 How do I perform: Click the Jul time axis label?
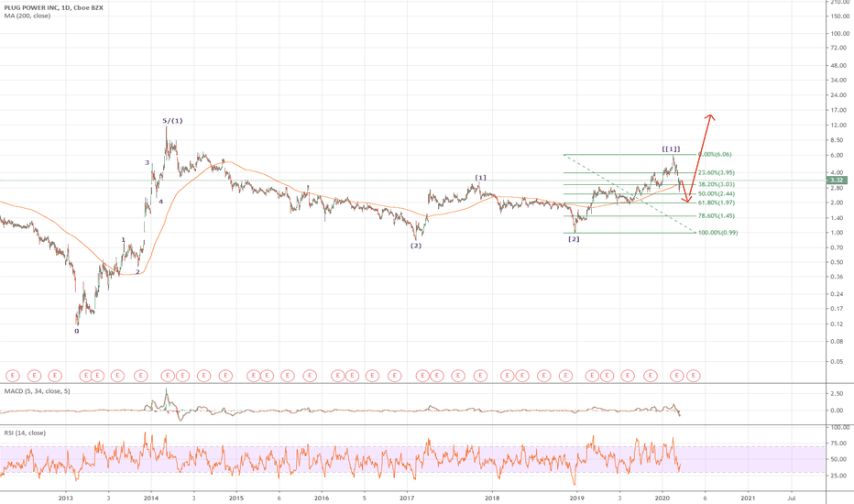(792, 498)
